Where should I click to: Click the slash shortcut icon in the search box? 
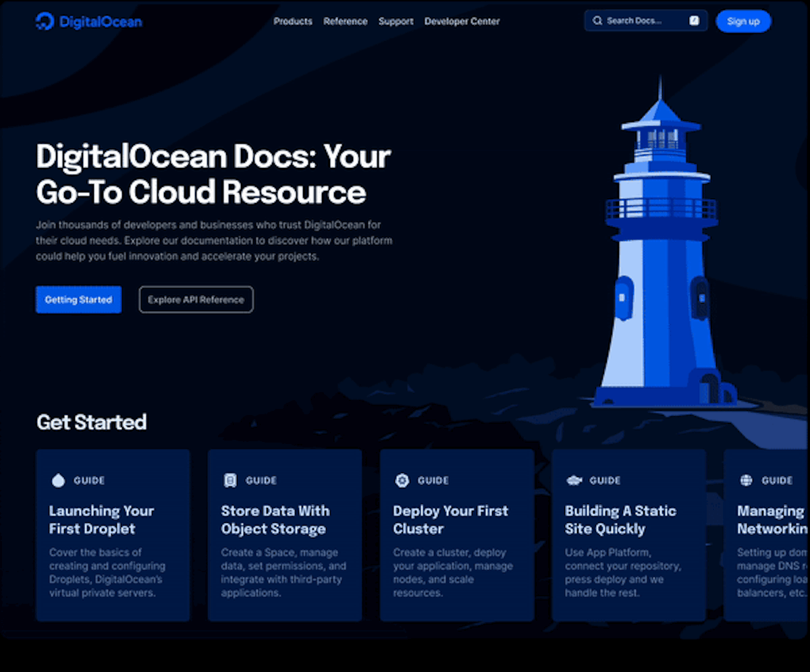pyautogui.click(x=694, y=21)
